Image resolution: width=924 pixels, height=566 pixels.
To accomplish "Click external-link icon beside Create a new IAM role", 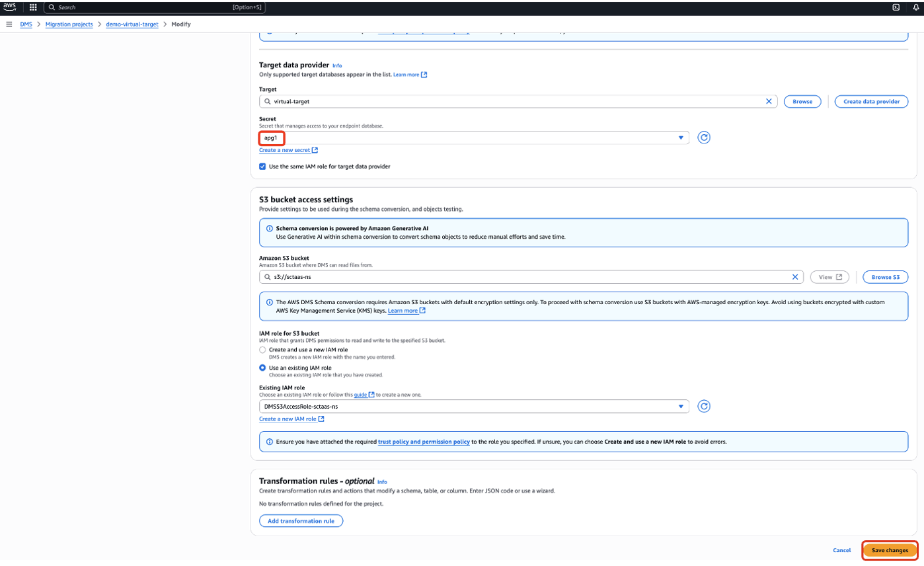I will (x=321, y=419).
